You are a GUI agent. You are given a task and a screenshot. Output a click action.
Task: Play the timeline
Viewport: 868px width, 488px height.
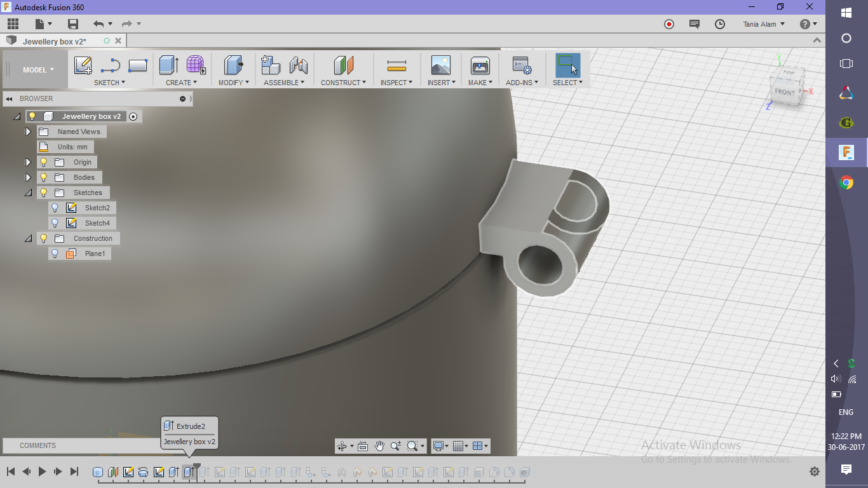click(x=43, y=471)
